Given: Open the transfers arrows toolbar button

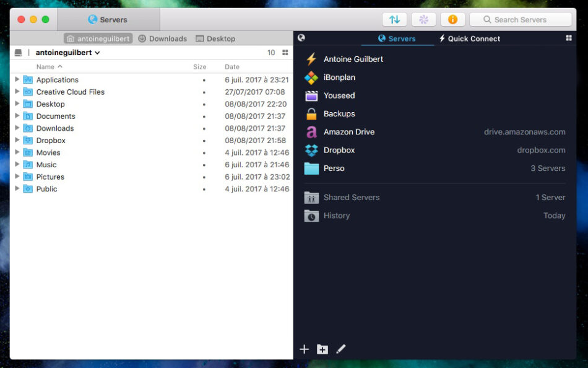Looking at the screenshot, I should pos(394,20).
